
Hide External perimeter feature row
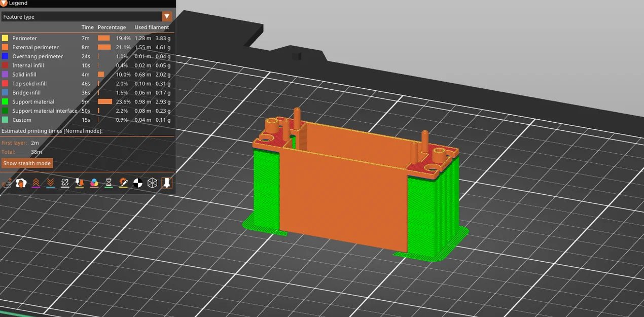87,47
